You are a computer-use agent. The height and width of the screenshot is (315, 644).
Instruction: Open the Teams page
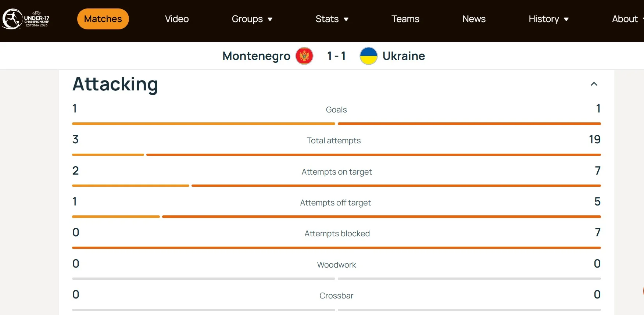click(x=405, y=19)
